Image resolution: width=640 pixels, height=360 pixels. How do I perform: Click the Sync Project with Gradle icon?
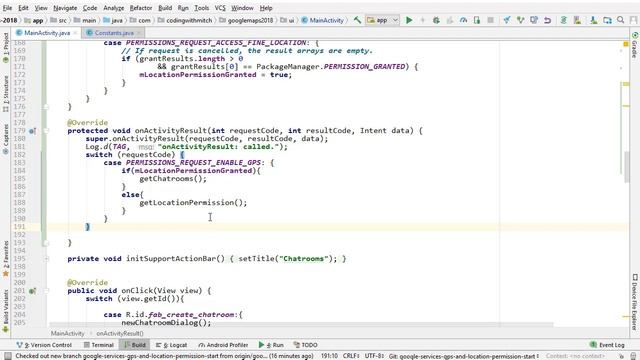coord(564,20)
